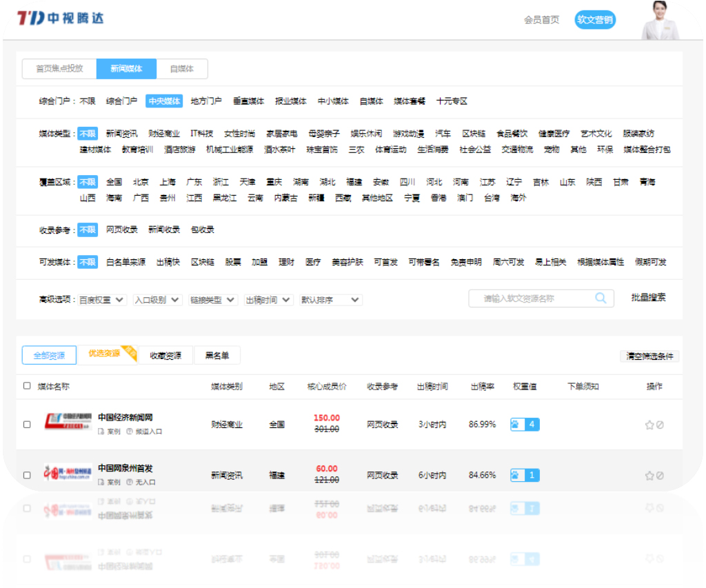Viewport: 706px width, 588px height.
Task: Filter 可发媒体 by 周六可发
Action: [x=508, y=261]
